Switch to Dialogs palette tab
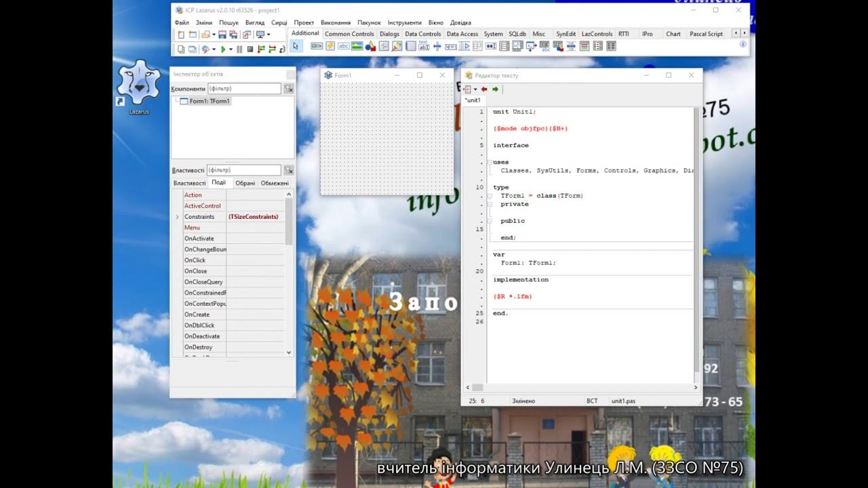This screenshot has width=868, height=488. tap(389, 34)
